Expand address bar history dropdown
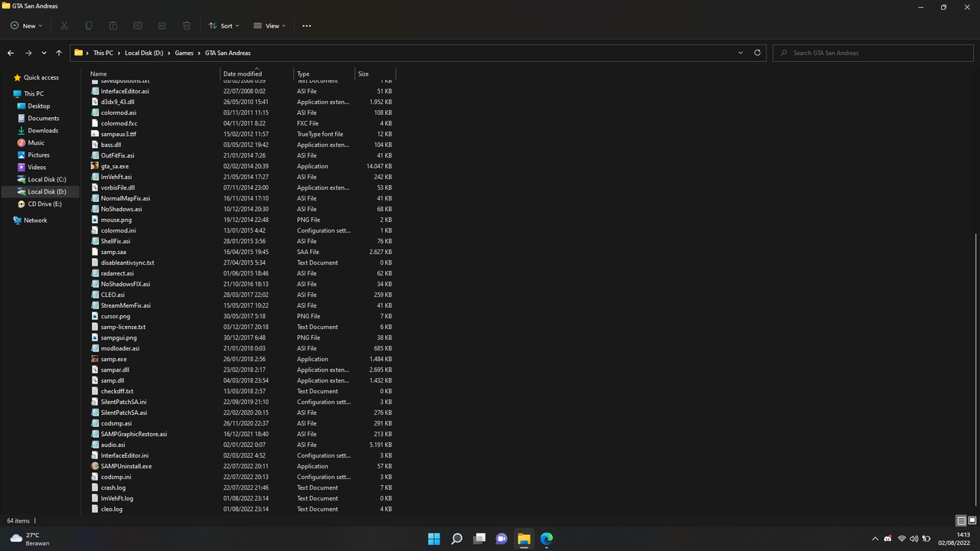This screenshot has width=980, height=551. pos(740,53)
